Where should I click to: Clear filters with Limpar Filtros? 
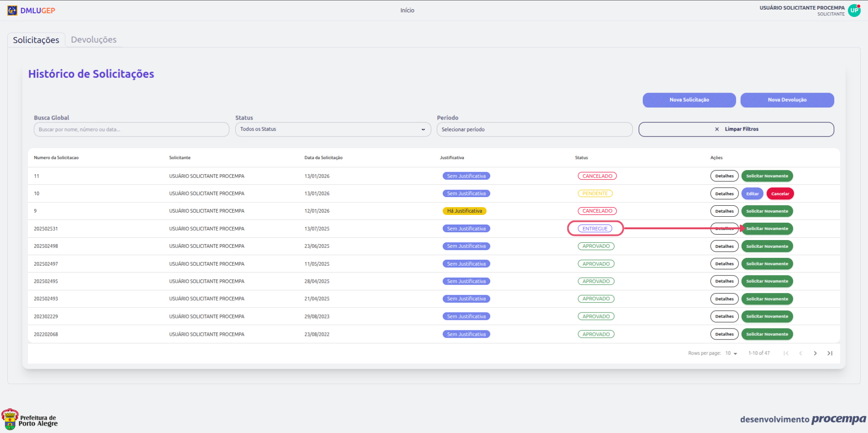pos(736,129)
